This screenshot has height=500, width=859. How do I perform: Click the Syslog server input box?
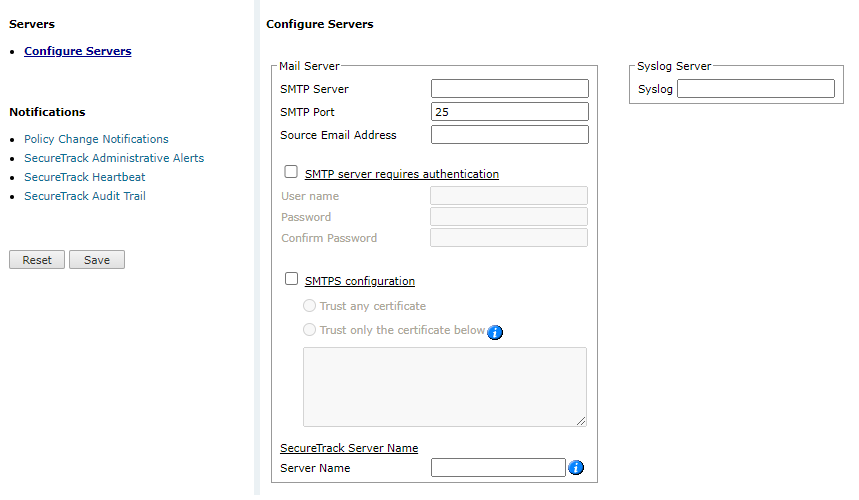755,90
